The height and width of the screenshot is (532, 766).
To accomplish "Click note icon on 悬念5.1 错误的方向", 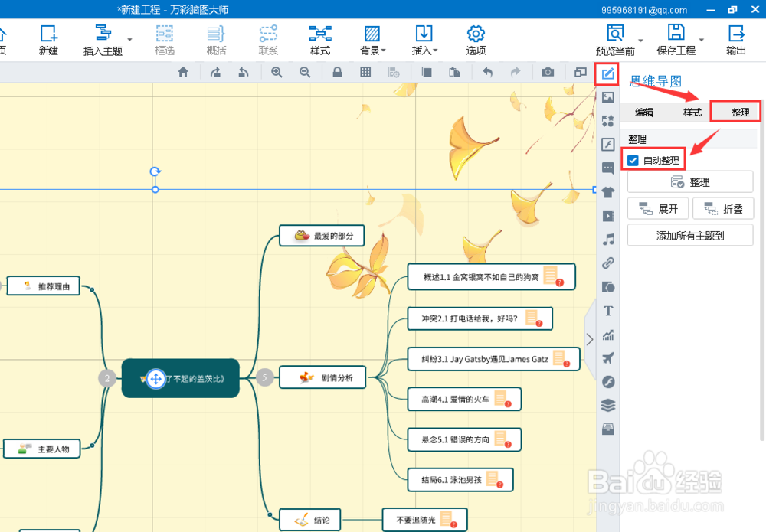I will click(x=502, y=439).
